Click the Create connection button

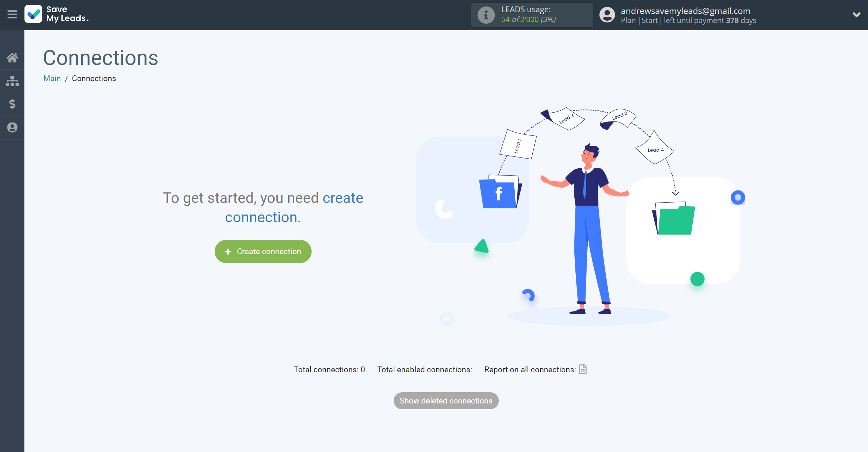[263, 251]
